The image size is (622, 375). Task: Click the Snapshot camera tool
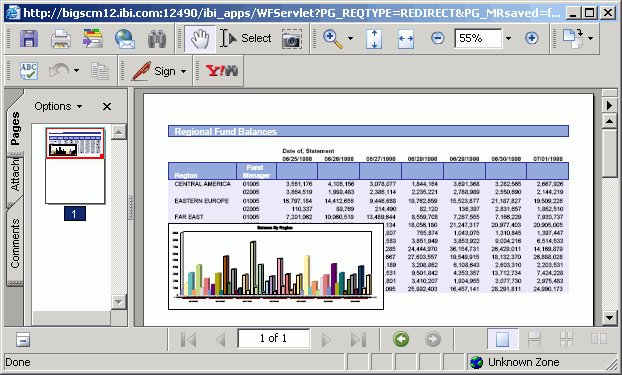pyautogui.click(x=292, y=39)
